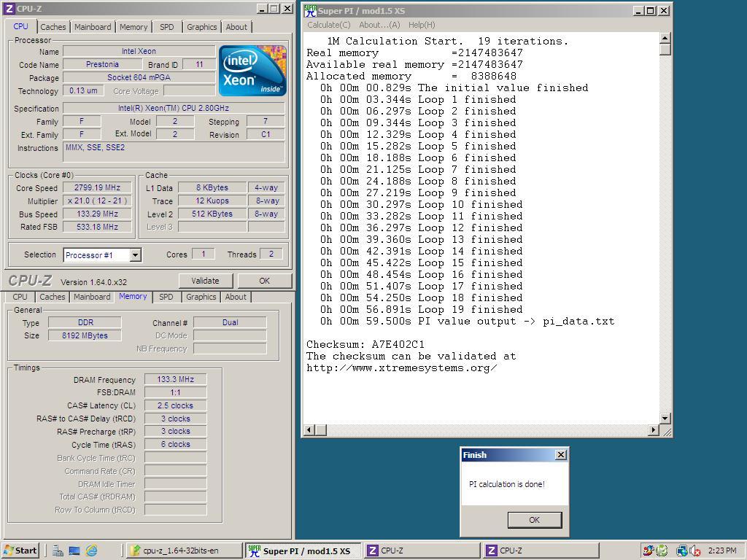Confirm the Finish dialog with OK
This screenshot has width=747, height=560.
(535, 520)
